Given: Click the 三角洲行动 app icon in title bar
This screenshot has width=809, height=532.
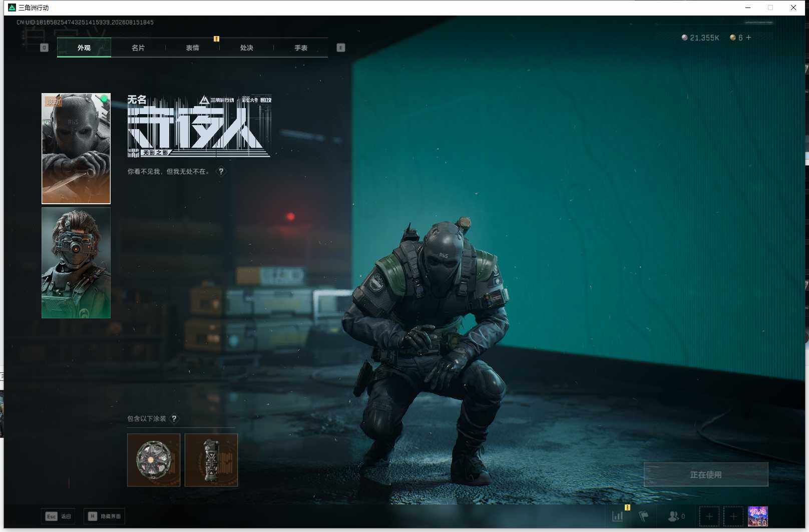Looking at the screenshot, I should [x=12, y=8].
